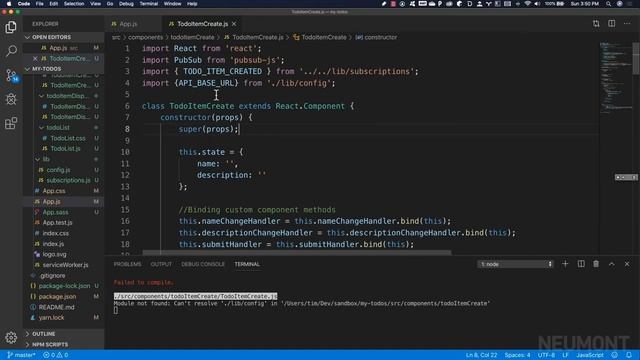Kill terminal with the trash icon
The width and height of the screenshot is (640, 360).
[x=596, y=264]
